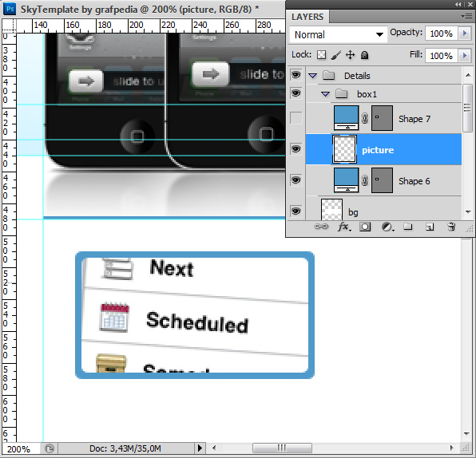Click the ruler origin corner box
Viewport: 476px width, 458px height.
[x=9, y=26]
